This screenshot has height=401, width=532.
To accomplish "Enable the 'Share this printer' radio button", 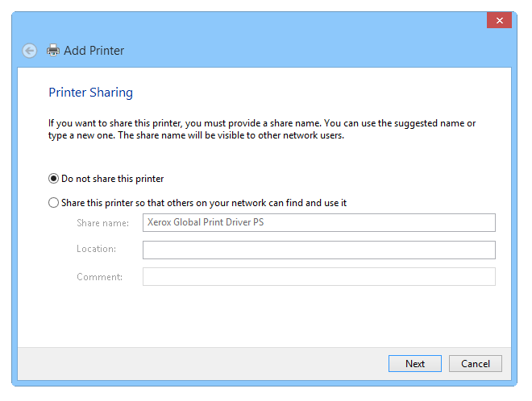I will click(54, 203).
